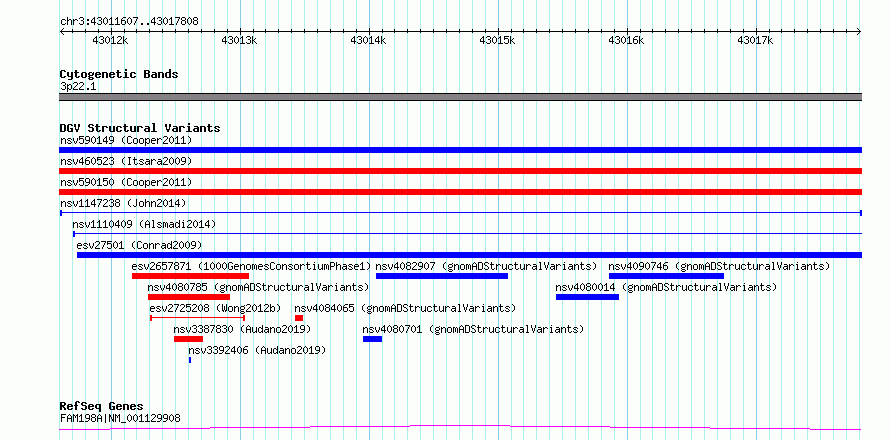Image resolution: width=890 pixels, height=440 pixels.
Task: Select the nsv460523 (Itsara2009) red variant bar
Action: tap(460, 171)
